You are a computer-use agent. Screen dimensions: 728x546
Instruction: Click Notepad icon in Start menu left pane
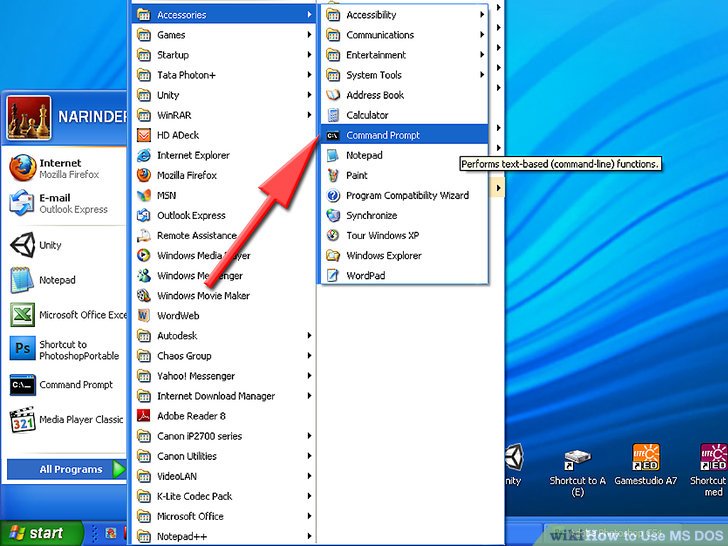(x=22, y=280)
